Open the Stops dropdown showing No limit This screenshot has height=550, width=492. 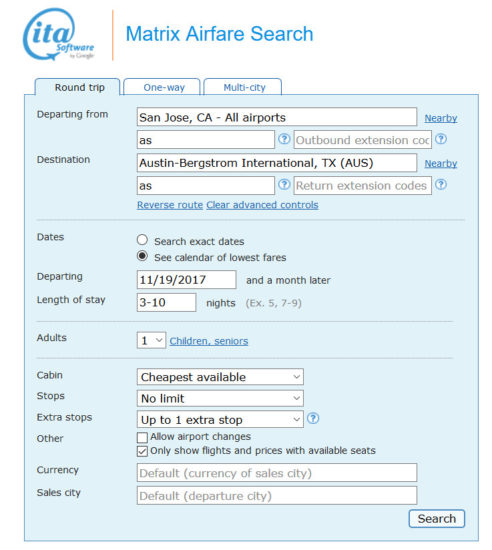220,398
